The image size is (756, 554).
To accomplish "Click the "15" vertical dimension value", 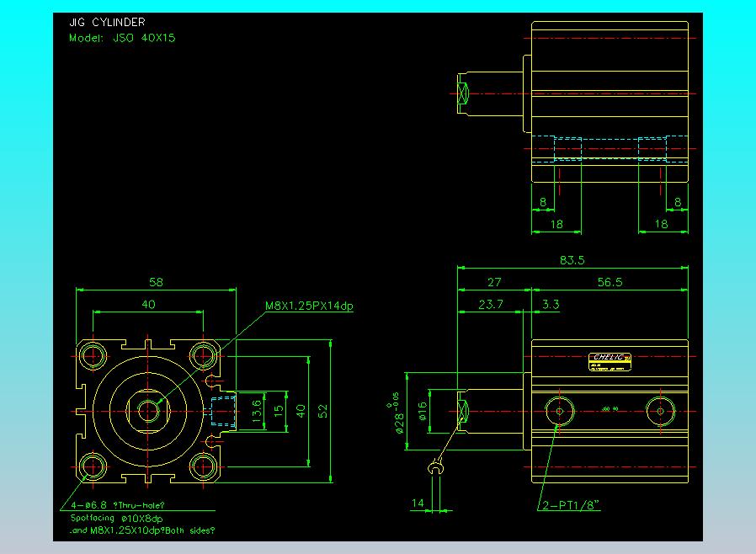I will point(279,411).
